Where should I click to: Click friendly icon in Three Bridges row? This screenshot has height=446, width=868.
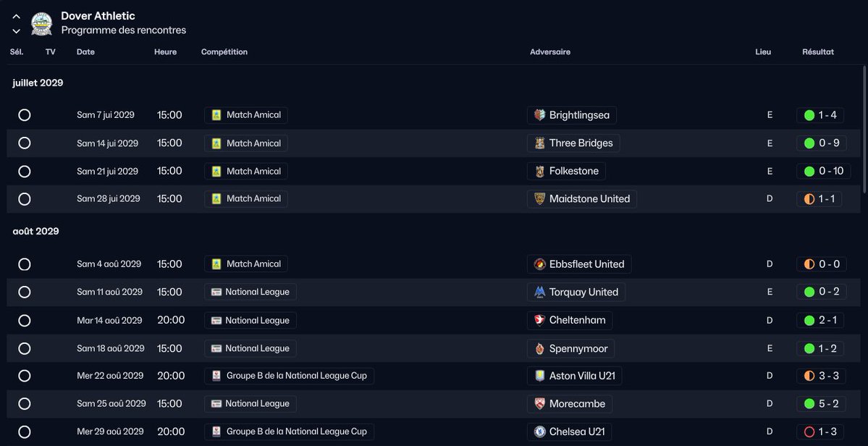coord(216,143)
